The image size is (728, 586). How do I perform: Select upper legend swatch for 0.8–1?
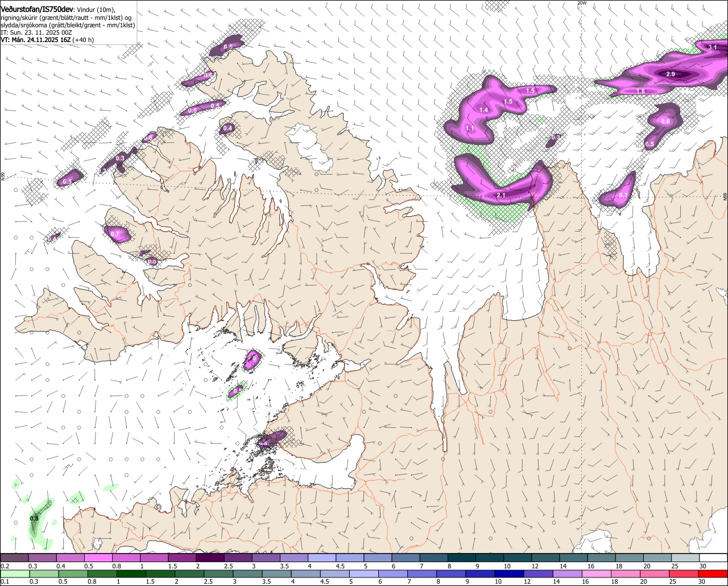pos(126,558)
